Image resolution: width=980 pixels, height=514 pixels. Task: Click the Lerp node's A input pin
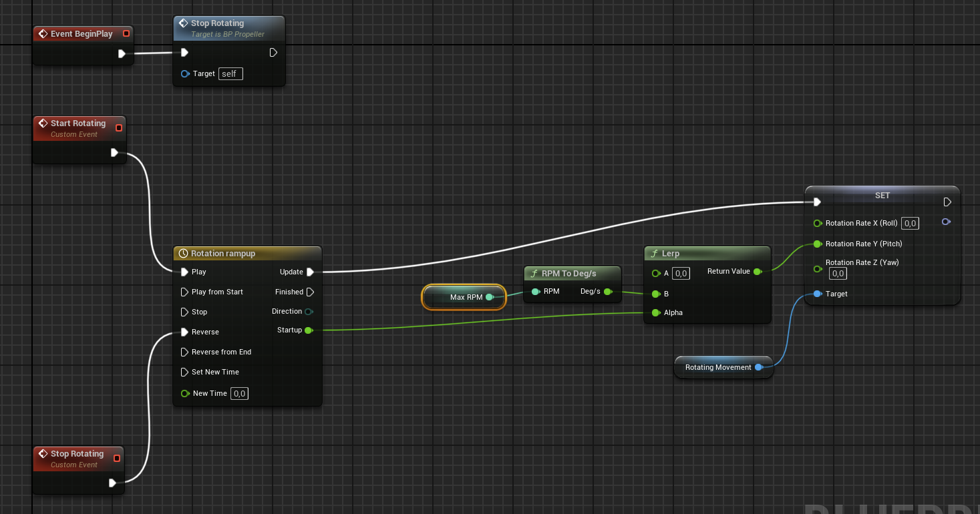pyautogui.click(x=656, y=273)
